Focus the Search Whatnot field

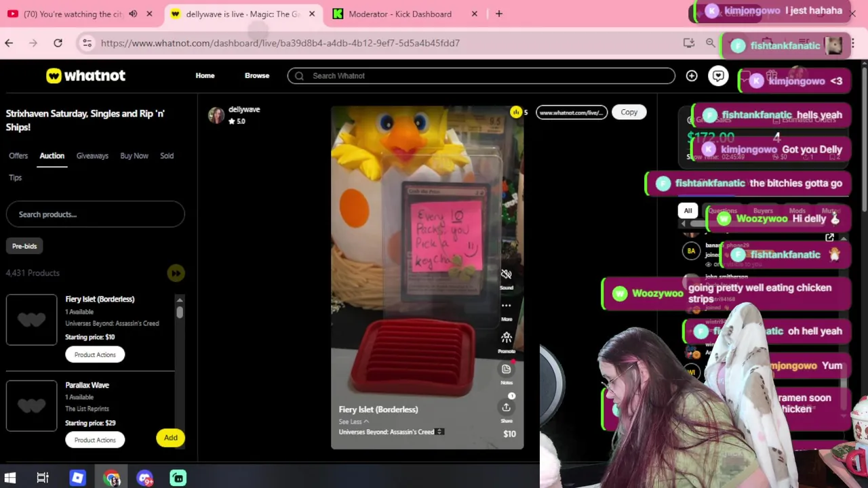pos(481,76)
